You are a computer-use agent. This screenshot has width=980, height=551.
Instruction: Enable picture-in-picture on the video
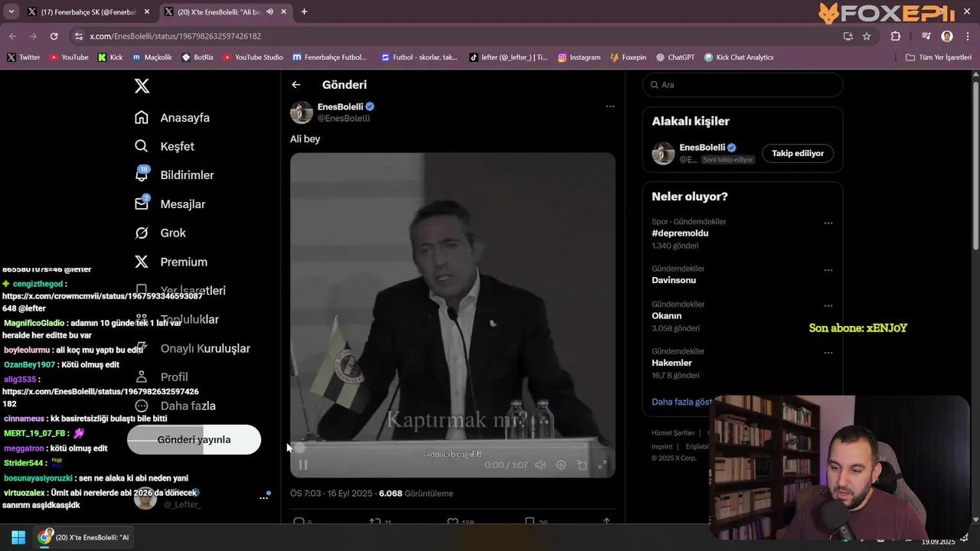(x=582, y=465)
